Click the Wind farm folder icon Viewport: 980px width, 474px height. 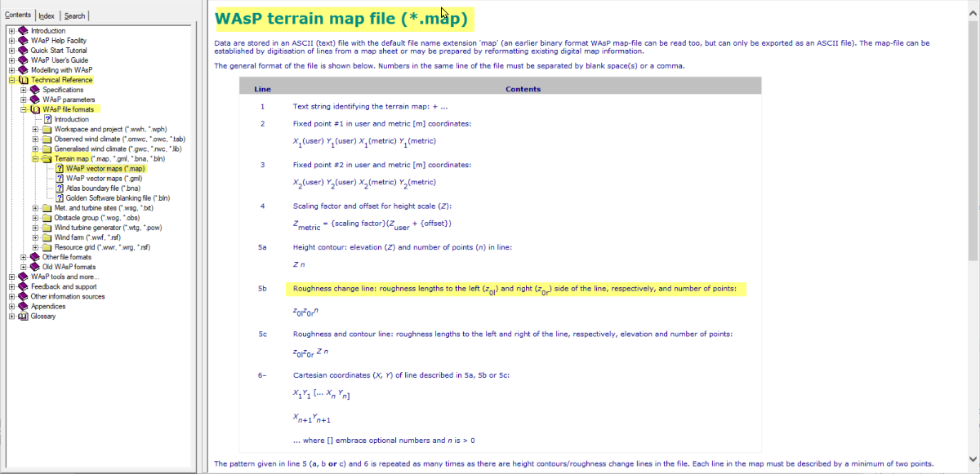click(x=47, y=237)
